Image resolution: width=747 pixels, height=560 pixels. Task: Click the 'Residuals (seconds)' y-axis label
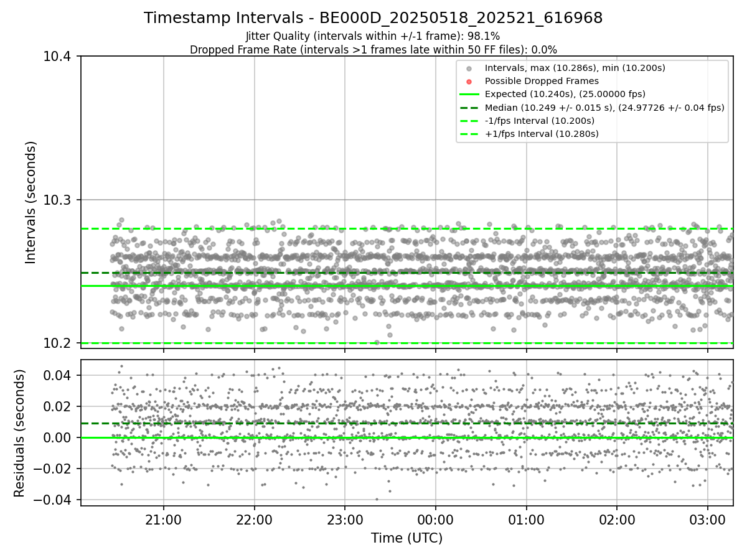(x=19, y=433)
